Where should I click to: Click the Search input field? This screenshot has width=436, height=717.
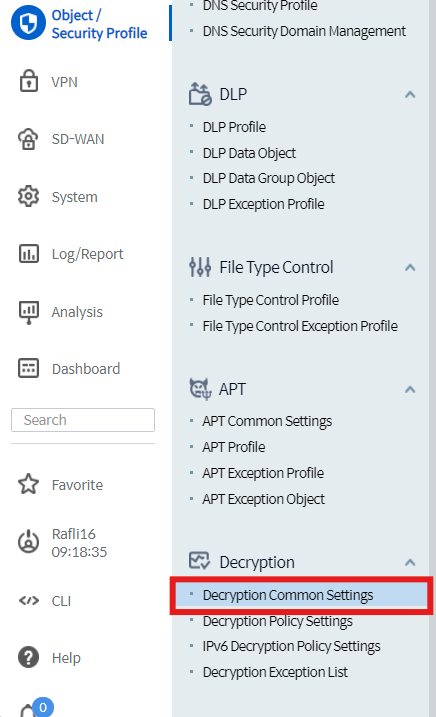83,420
